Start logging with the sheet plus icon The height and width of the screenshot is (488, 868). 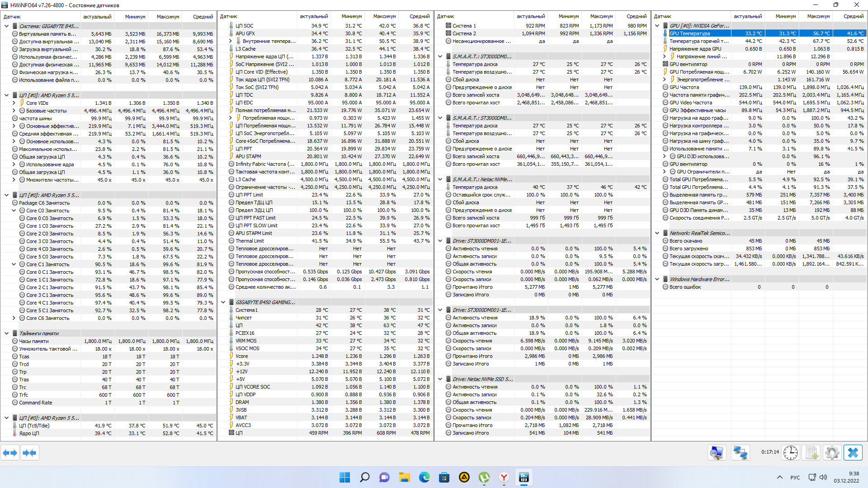pyautogui.click(x=812, y=453)
